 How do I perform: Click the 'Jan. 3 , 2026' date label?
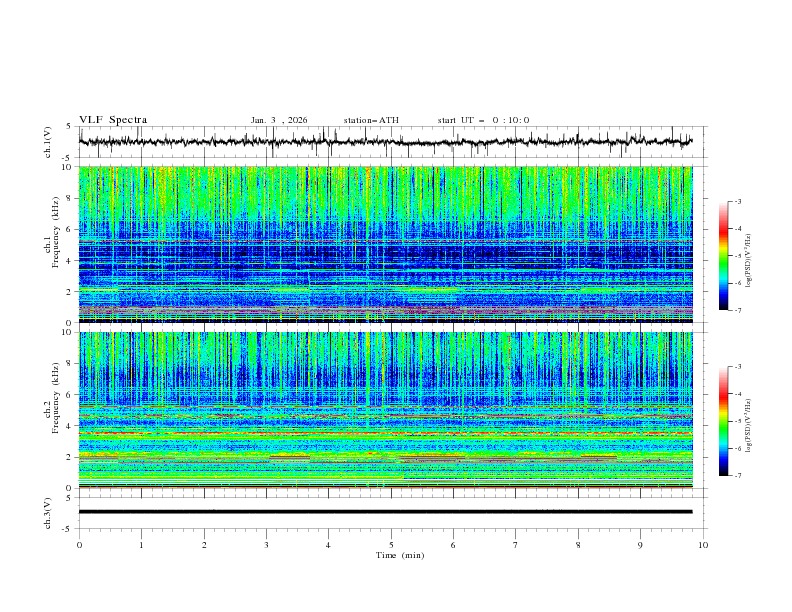click(279, 120)
